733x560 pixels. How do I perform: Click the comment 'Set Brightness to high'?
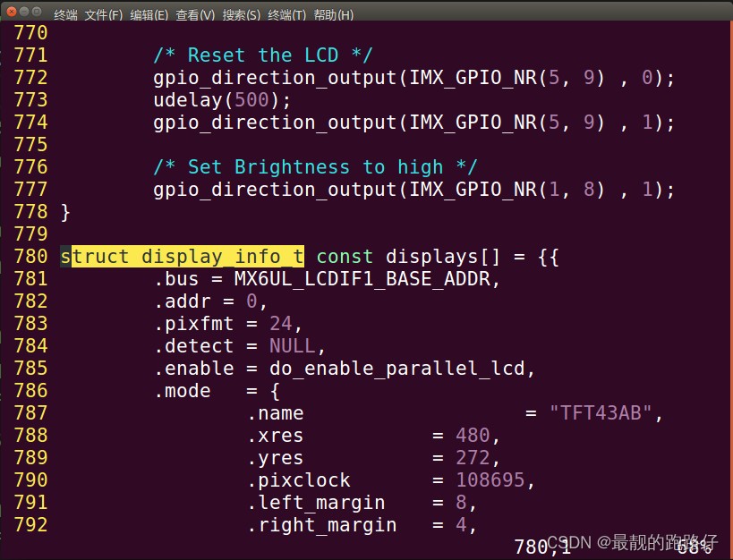pyautogui.click(x=316, y=167)
